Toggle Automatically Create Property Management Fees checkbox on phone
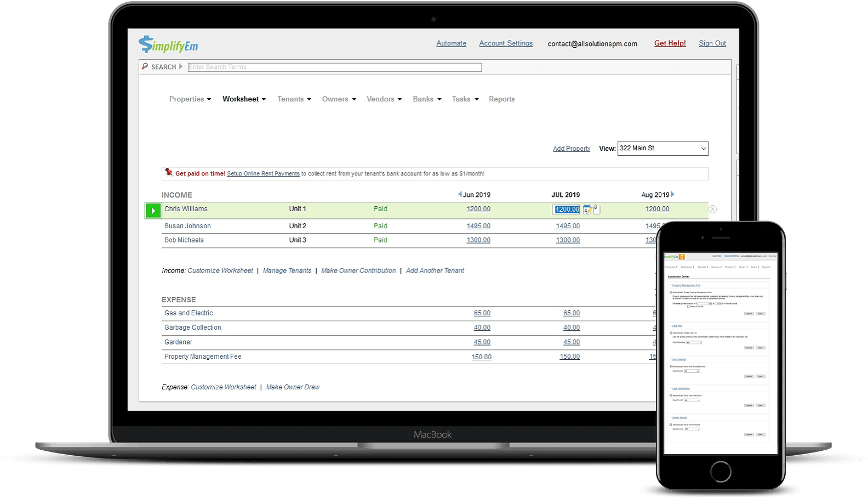The height and width of the screenshot is (498, 868). tap(671, 292)
